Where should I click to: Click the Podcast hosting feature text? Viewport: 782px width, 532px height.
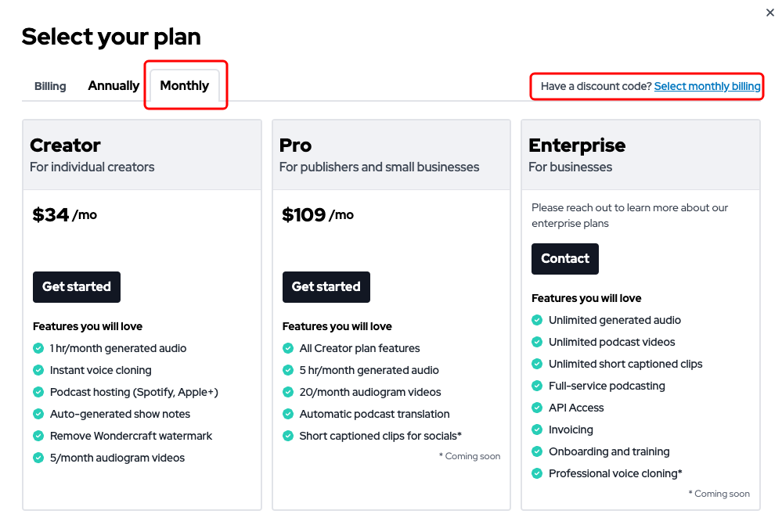coord(134,392)
